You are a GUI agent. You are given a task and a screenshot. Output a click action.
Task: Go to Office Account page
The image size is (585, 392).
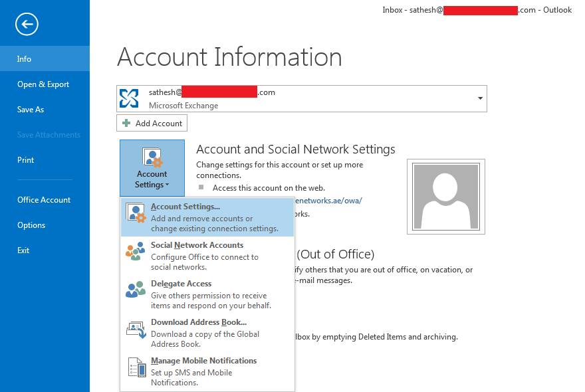pos(45,200)
